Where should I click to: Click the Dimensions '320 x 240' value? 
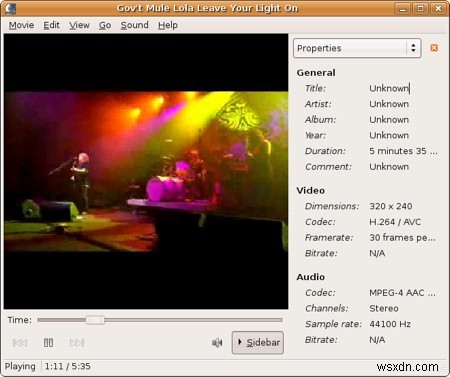[x=391, y=206]
